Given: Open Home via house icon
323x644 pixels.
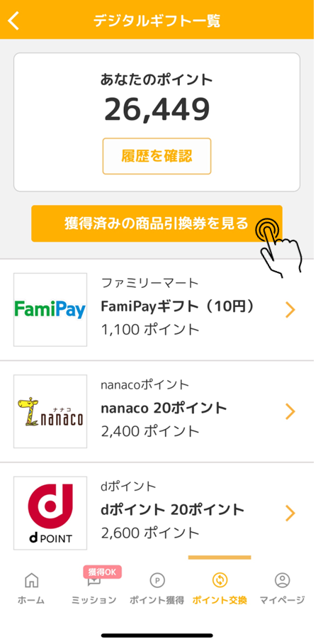Looking at the screenshot, I should (31, 580).
